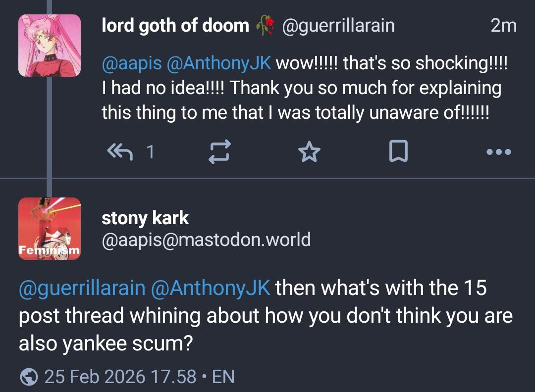The image size is (535, 392).
Task: Tap the 'EN' language label
Action: click(x=223, y=377)
